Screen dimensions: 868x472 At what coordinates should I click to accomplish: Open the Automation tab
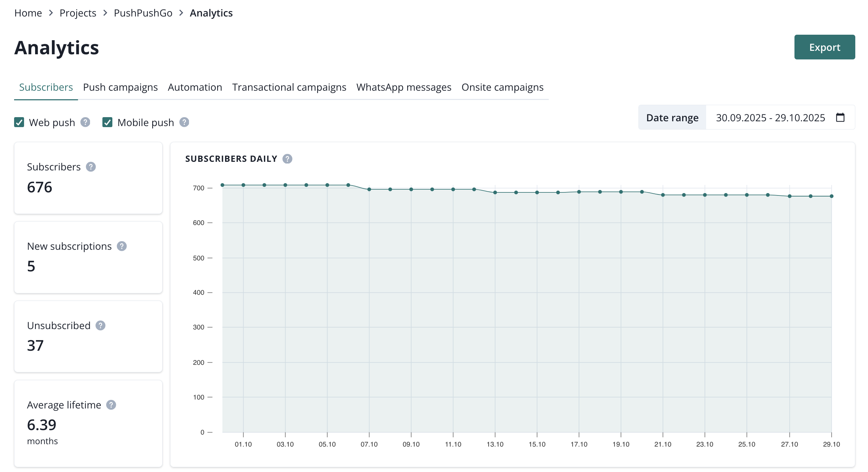tap(195, 87)
